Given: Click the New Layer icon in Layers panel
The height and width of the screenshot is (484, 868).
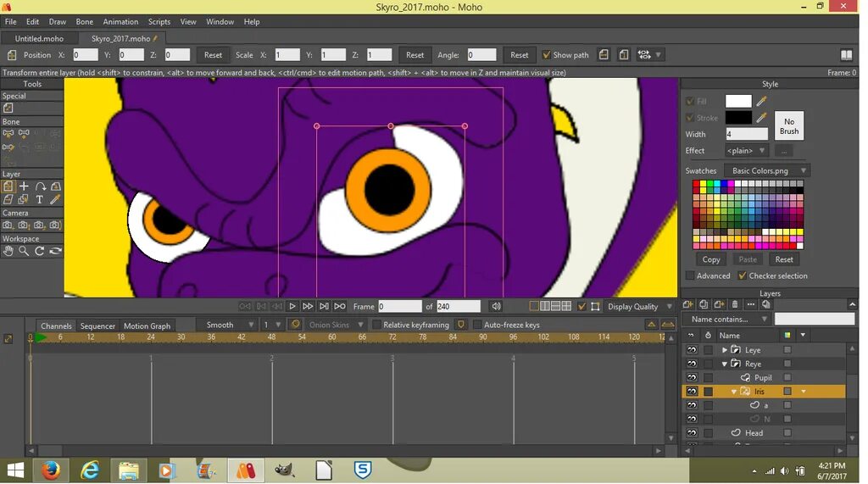Looking at the screenshot, I should coord(687,304).
